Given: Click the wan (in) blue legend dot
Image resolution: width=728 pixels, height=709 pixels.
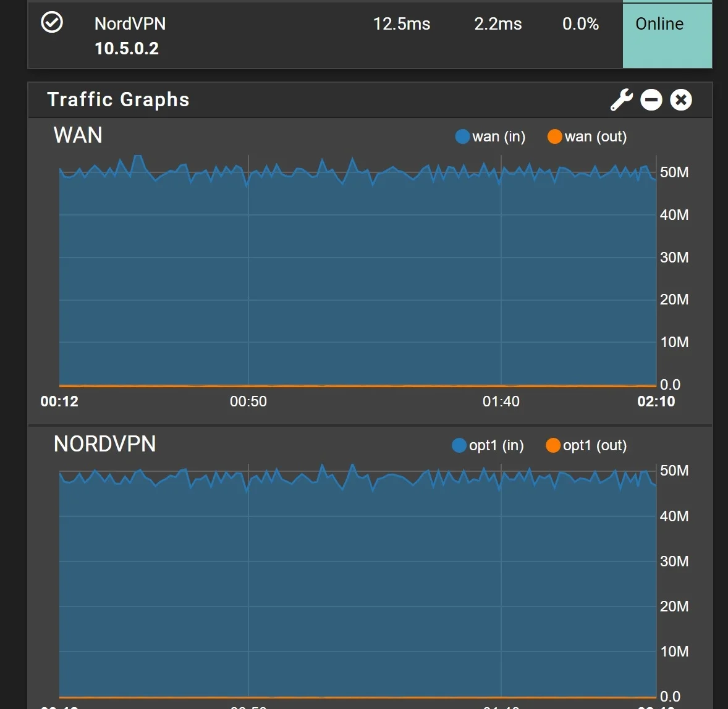Looking at the screenshot, I should pos(462,136).
